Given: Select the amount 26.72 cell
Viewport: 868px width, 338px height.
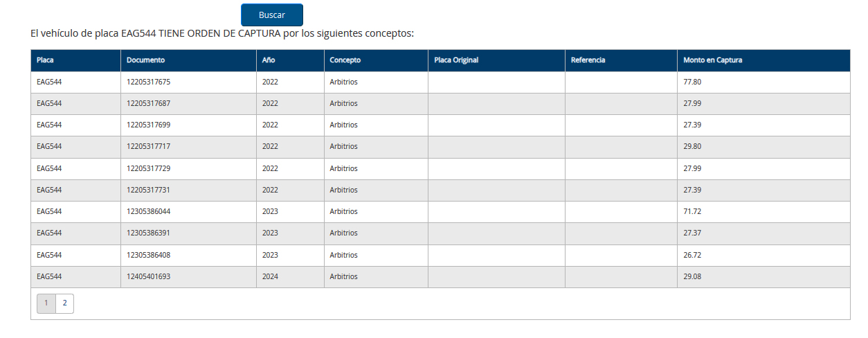Looking at the screenshot, I should pos(692,255).
